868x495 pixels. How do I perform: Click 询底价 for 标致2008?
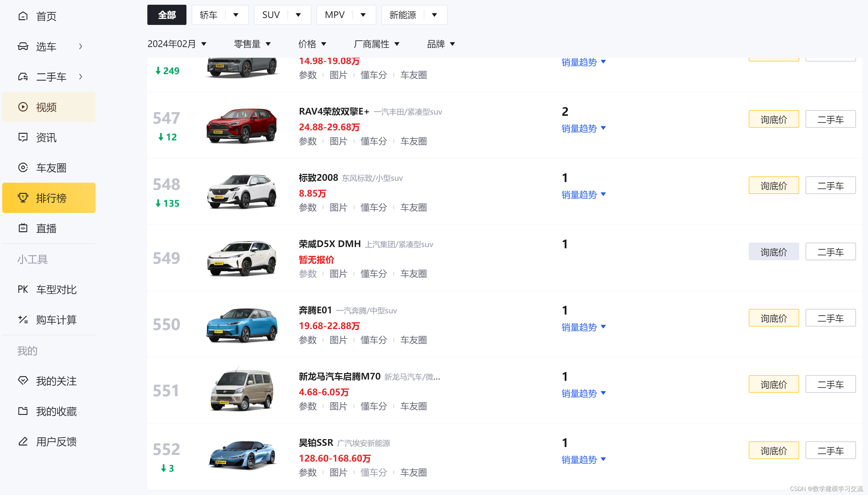[x=773, y=186]
